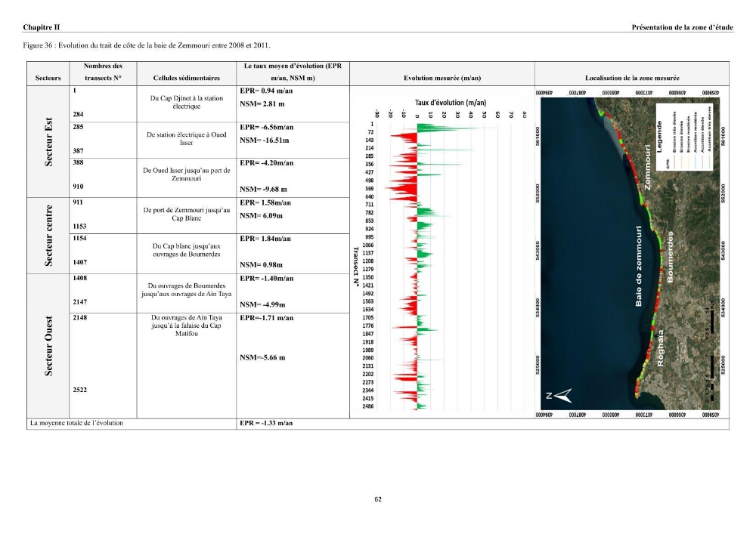This screenshot has height=534, width=756.
Task: Click the value 'NSM=-5.66 m'
Action: tap(262, 358)
